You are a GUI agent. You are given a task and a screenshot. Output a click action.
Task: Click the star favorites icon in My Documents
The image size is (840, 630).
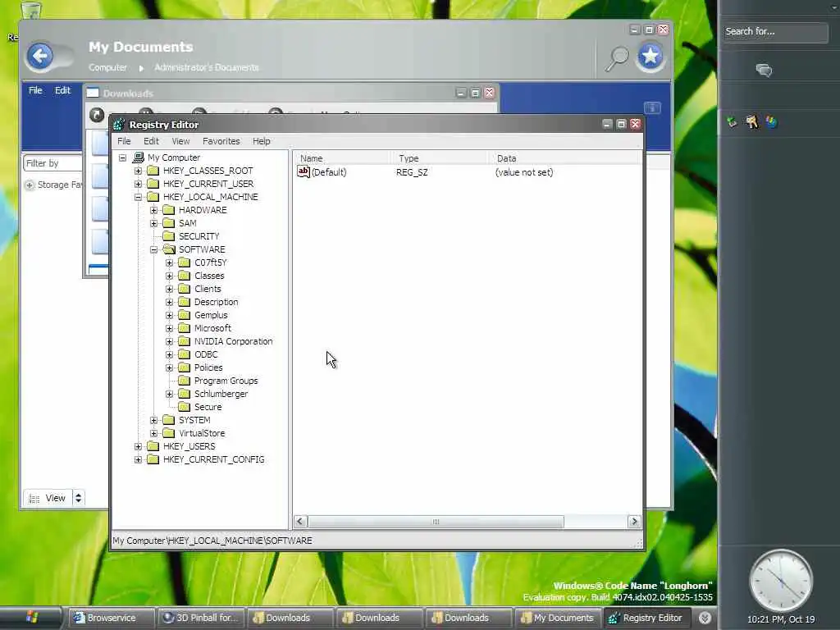click(x=651, y=56)
